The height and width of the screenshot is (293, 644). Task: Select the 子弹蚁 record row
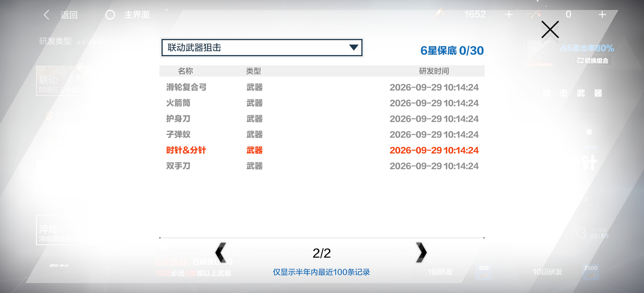[x=322, y=135]
